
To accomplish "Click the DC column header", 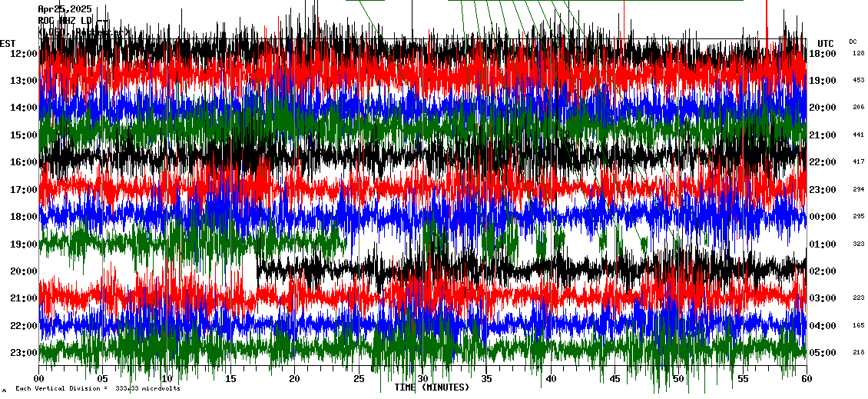I will pos(853,42).
